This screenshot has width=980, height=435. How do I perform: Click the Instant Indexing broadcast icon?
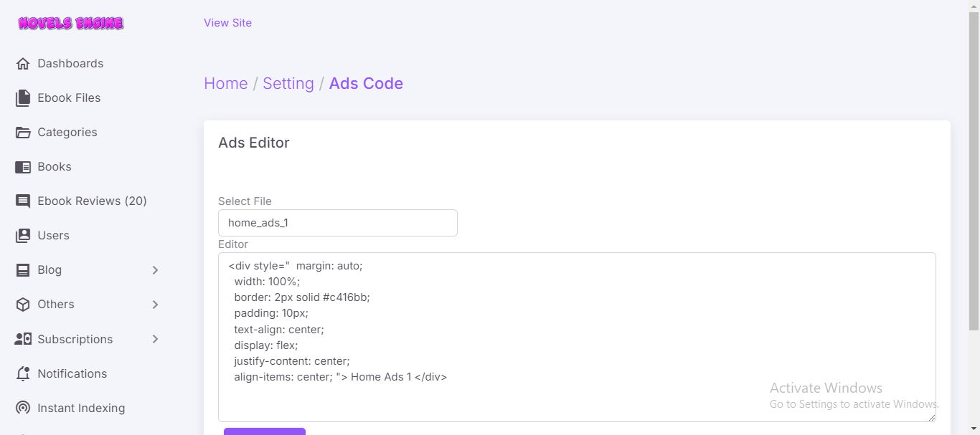click(23, 408)
